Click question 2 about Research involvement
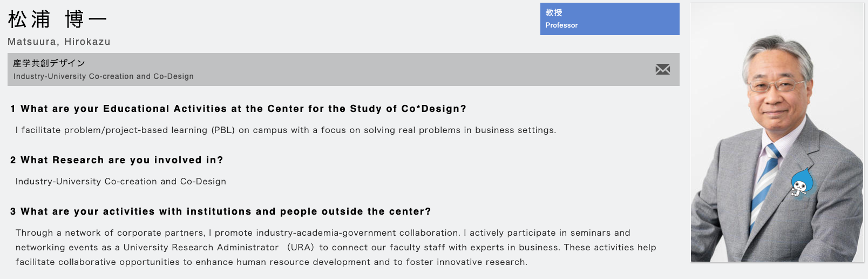The width and height of the screenshot is (868, 279). 117,160
